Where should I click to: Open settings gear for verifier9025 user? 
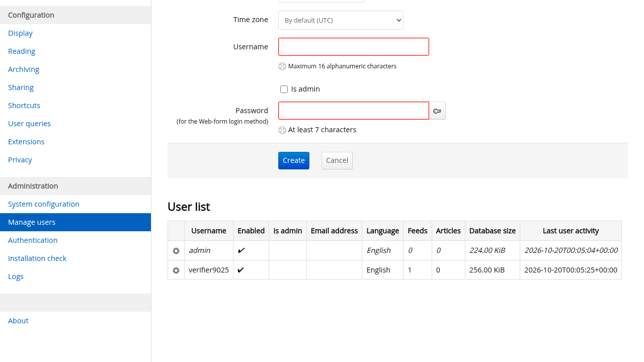pyautogui.click(x=176, y=270)
